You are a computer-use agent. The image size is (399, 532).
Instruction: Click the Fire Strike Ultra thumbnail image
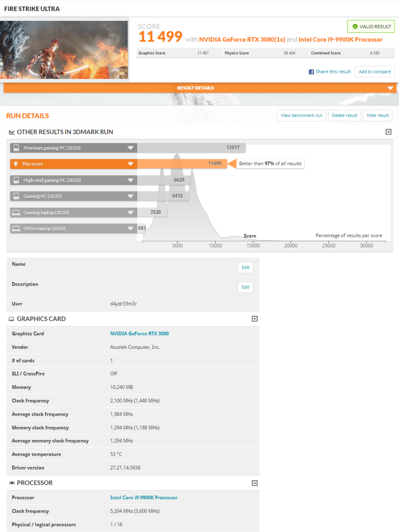[x=64, y=50]
